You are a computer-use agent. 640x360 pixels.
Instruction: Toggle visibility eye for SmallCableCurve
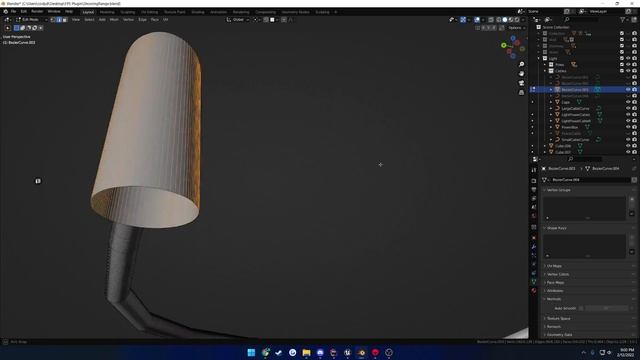(x=628, y=140)
